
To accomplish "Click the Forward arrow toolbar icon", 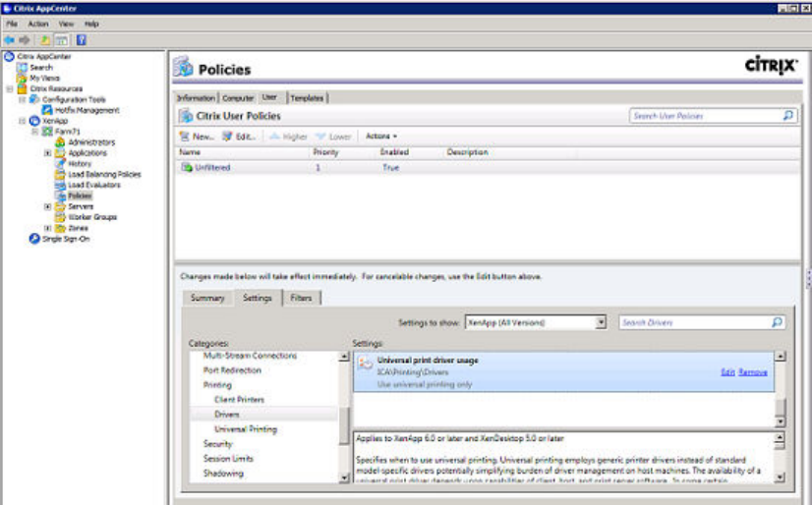I will click(25, 40).
